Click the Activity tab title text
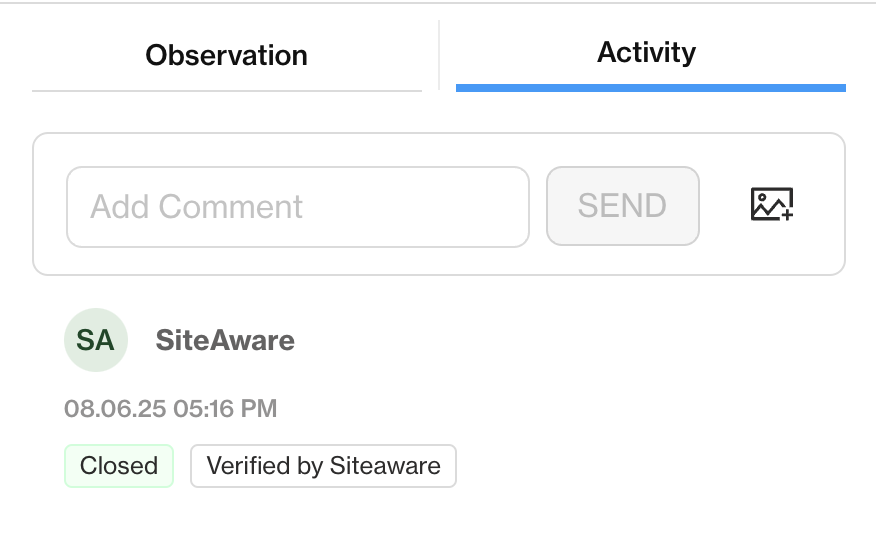 (646, 53)
